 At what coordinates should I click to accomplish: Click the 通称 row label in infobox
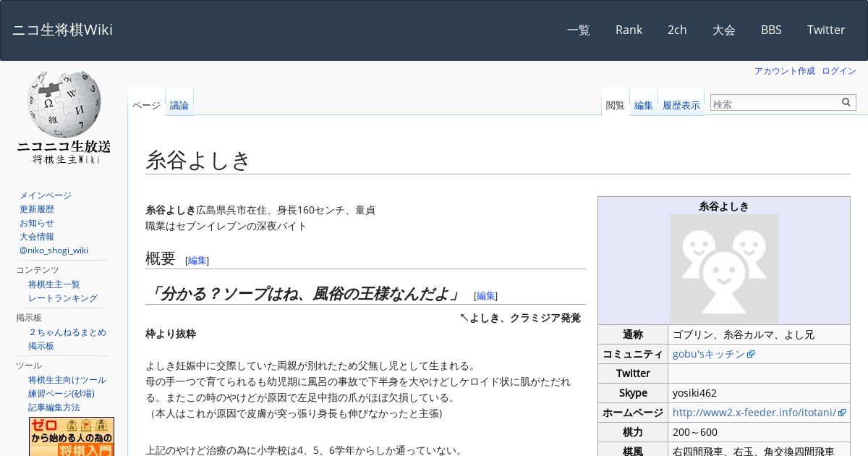(x=633, y=334)
